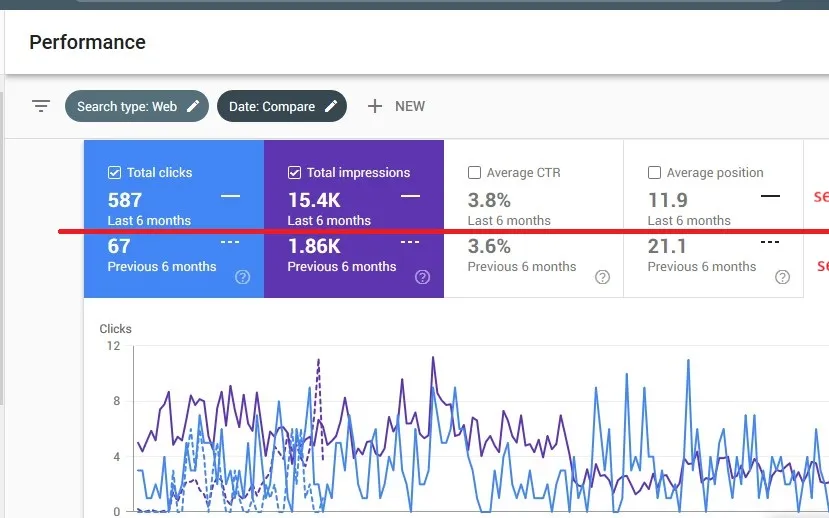Screen dimensions: 829x518
Task: Click the Average position card label
Action: point(715,173)
